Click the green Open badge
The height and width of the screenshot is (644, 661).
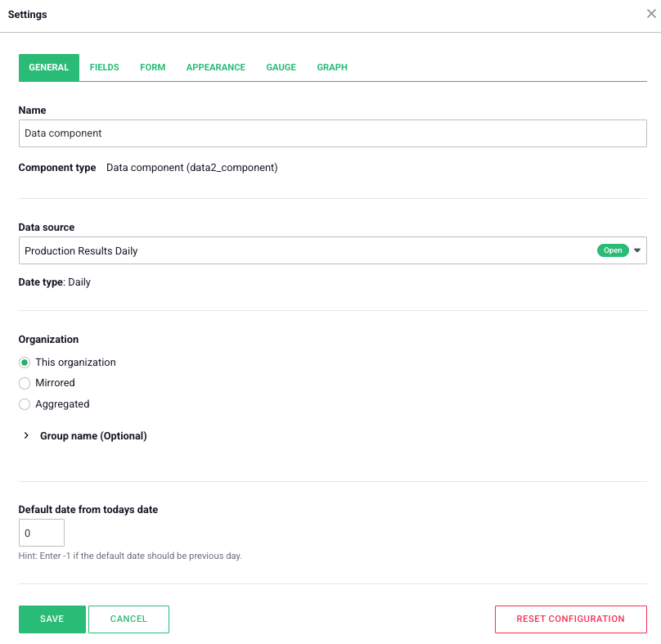[613, 250]
